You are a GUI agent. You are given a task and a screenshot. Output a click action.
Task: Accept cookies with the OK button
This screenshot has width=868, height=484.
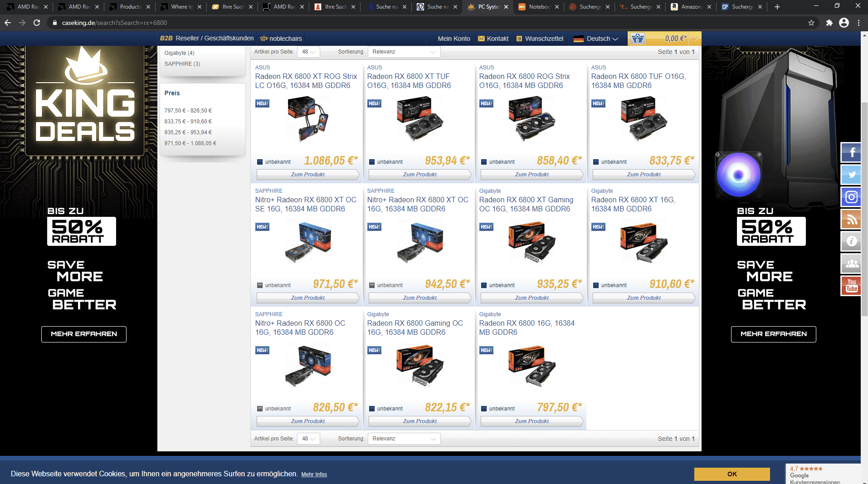click(732, 474)
